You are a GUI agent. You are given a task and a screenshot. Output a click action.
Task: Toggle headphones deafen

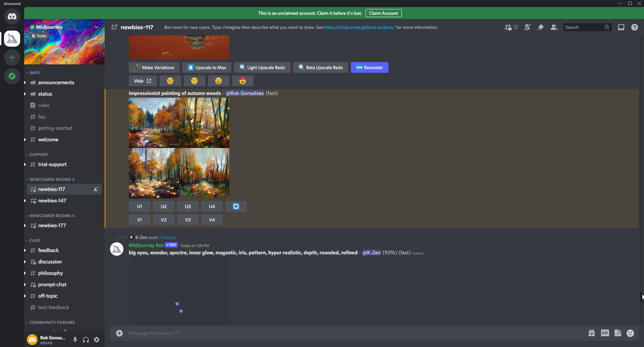pyautogui.click(x=86, y=340)
